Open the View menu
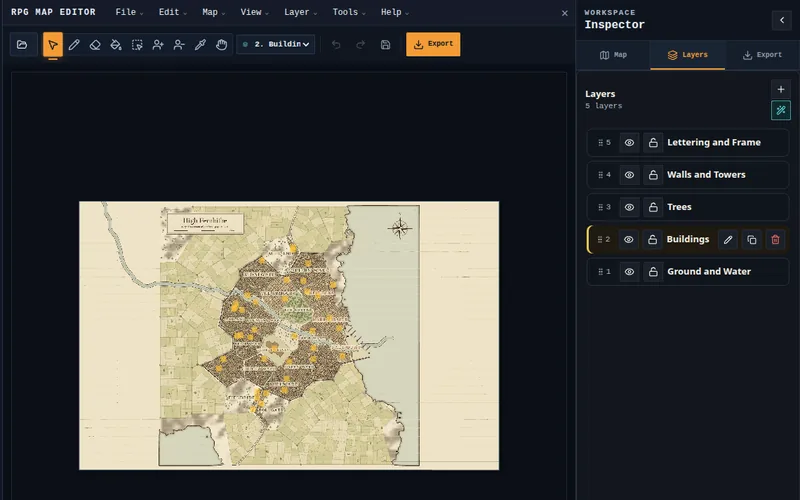This screenshot has height=500, width=800. pos(254,12)
